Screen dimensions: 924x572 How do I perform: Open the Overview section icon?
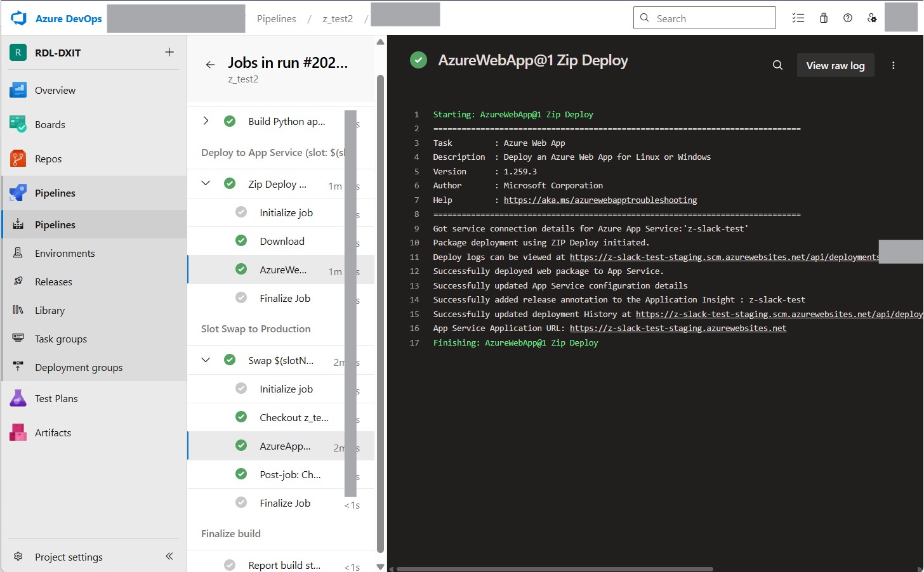pyautogui.click(x=18, y=90)
